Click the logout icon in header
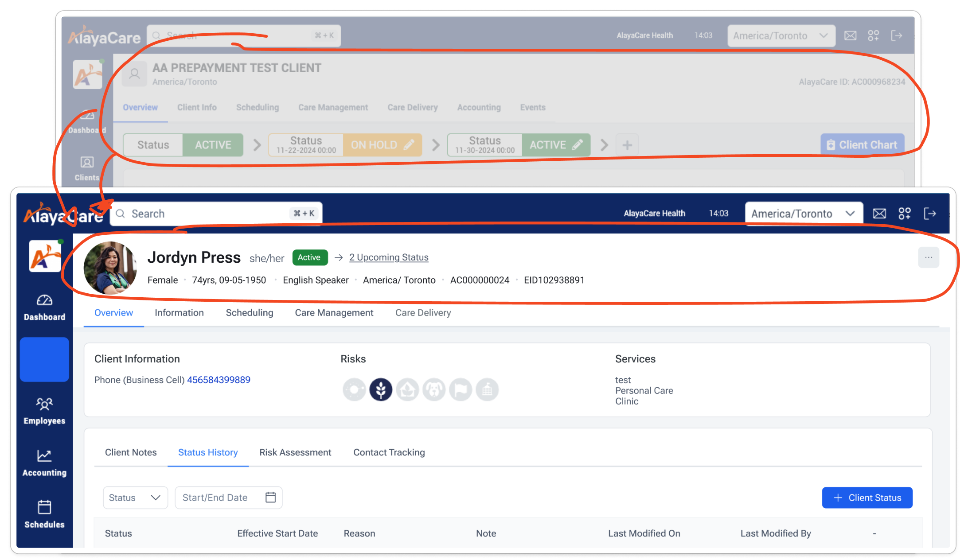Viewport: 968px width, 560px height. click(930, 214)
